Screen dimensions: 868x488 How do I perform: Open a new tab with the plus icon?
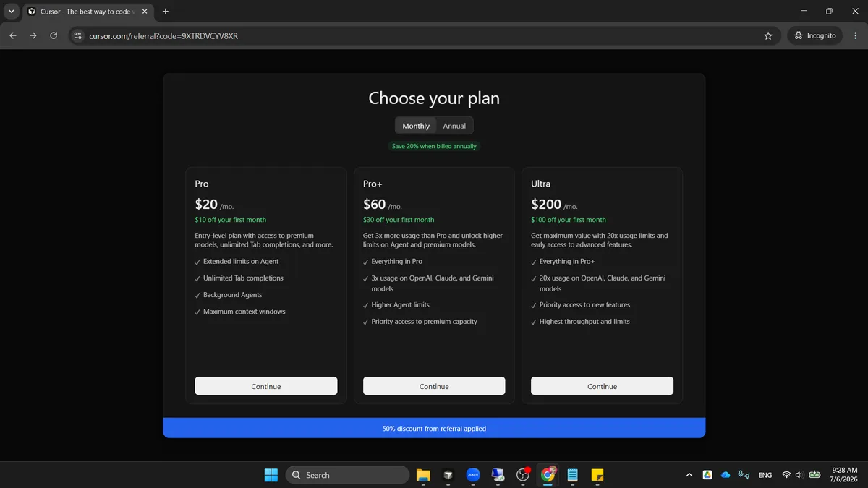click(166, 12)
